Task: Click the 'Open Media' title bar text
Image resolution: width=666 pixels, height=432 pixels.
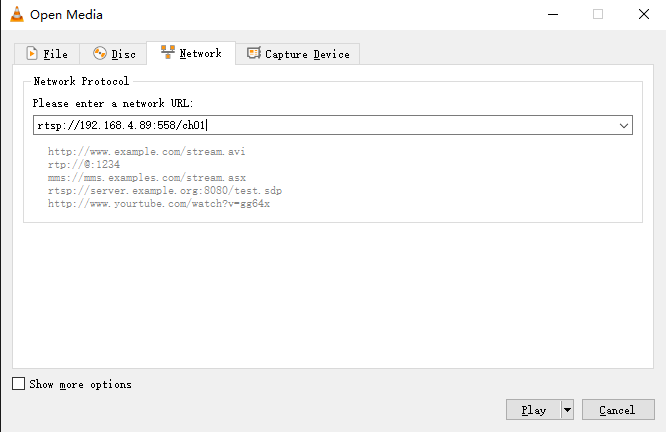Action: (66, 15)
